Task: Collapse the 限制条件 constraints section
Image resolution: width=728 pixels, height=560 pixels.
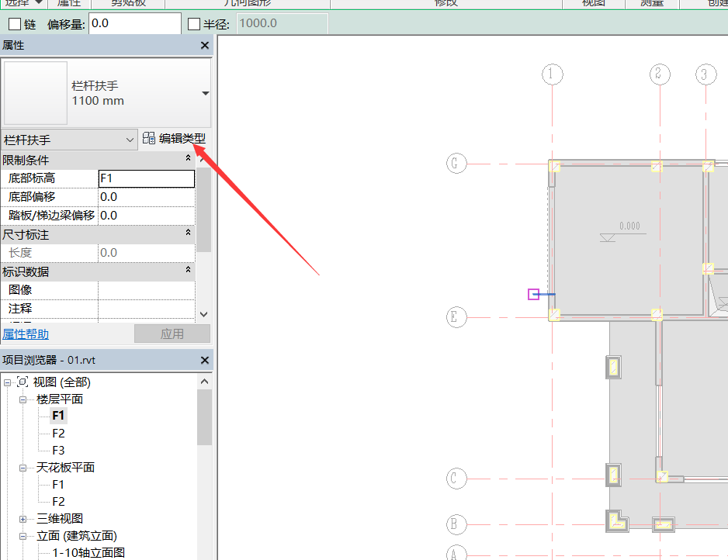Action: tap(188, 160)
